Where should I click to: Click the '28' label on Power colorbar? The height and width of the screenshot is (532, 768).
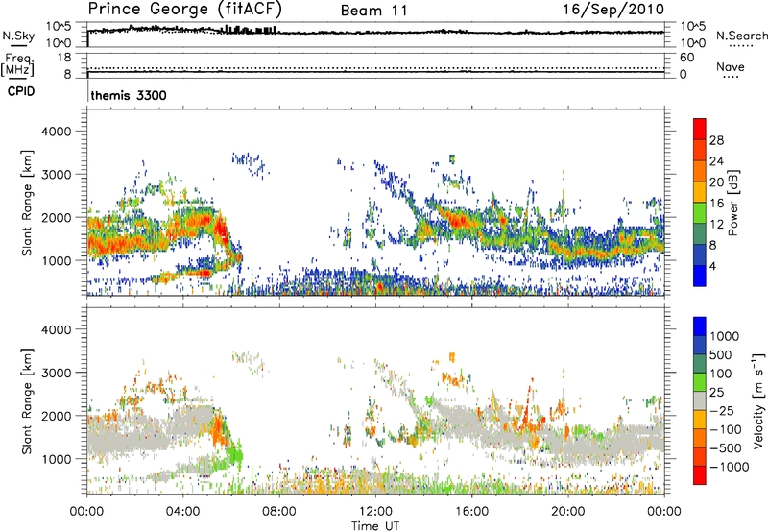click(x=716, y=140)
